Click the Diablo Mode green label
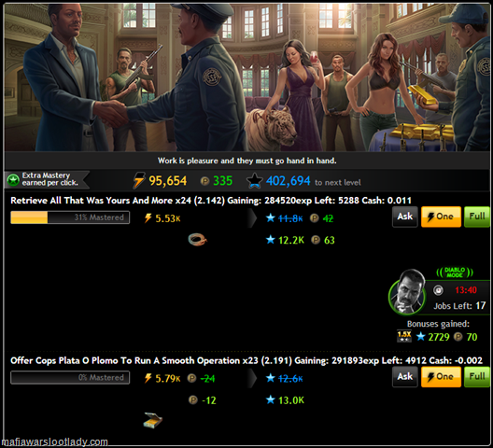This screenshot has width=493, height=448. (x=455, y=273)
